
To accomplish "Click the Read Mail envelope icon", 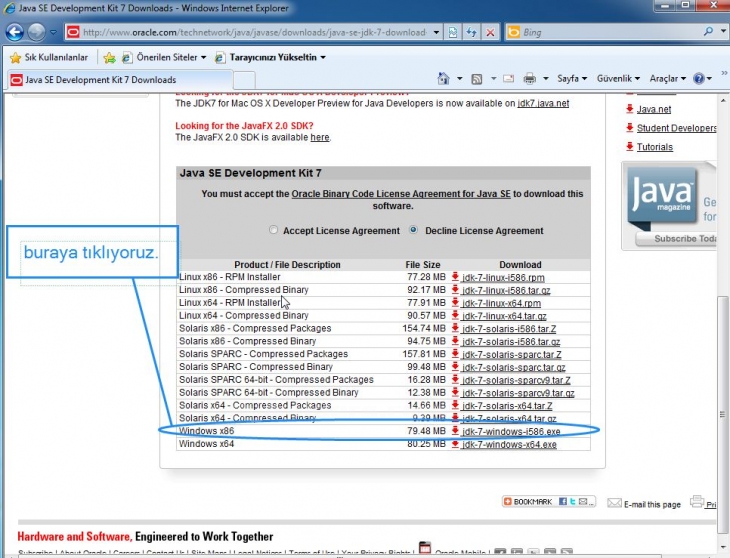I will (508, 79).
